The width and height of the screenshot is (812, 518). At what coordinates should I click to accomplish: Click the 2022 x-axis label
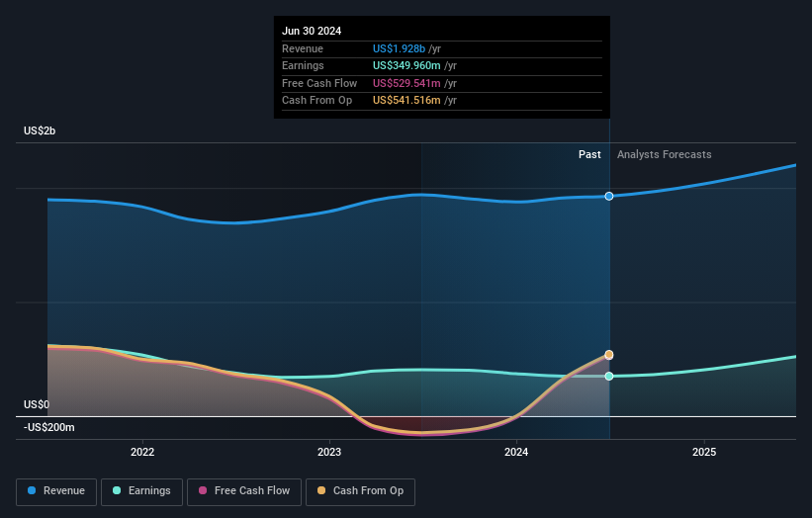pos(142,453)
